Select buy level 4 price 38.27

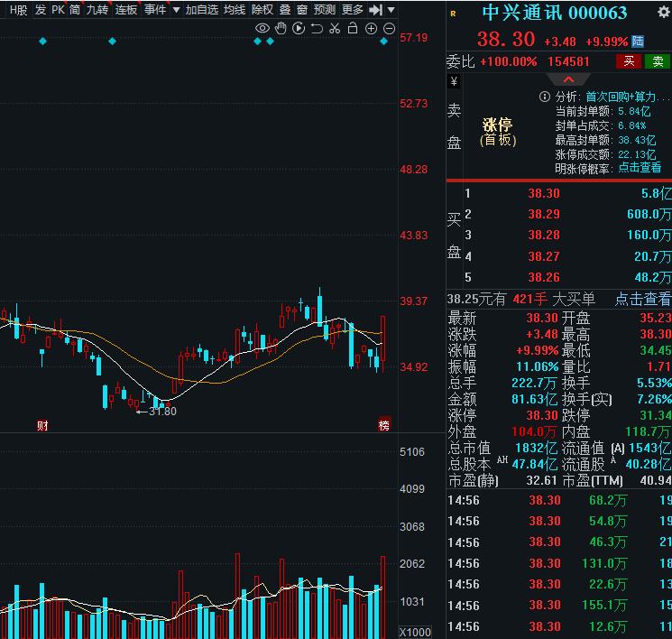pyautogui.click(x=544, y=256)
